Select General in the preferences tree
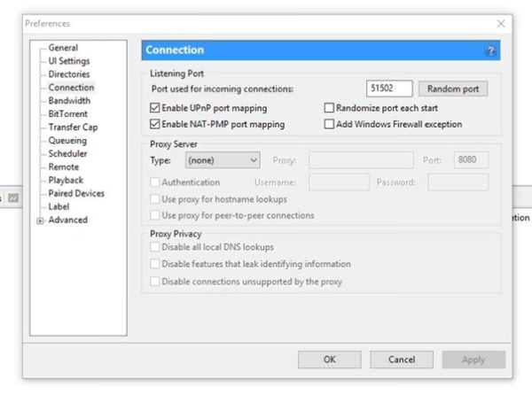This screenshot has width=532, height=395. coord(63,48)
